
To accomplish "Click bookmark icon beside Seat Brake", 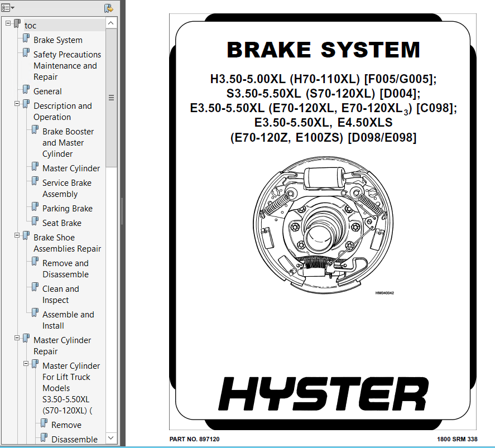I will pos(35,221).
